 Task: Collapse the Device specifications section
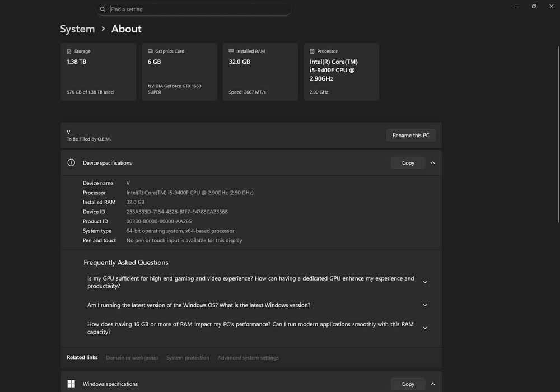click(433, 163)
